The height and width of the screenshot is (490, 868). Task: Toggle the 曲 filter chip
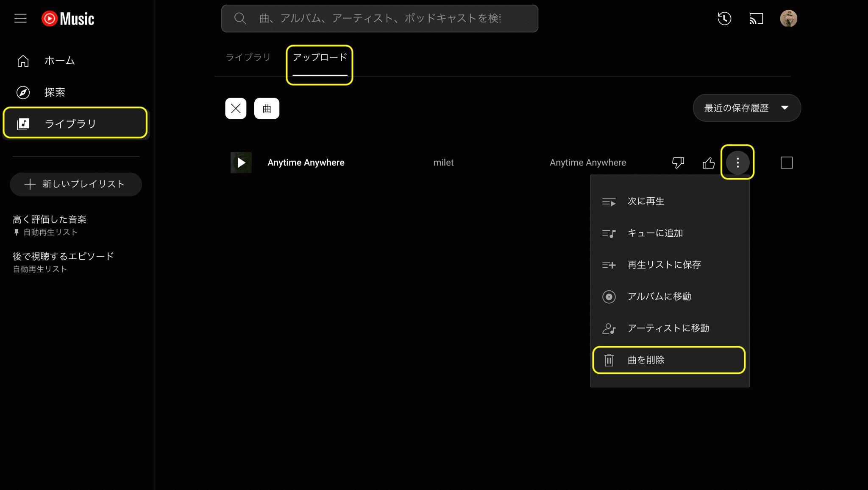click(267, 109)
